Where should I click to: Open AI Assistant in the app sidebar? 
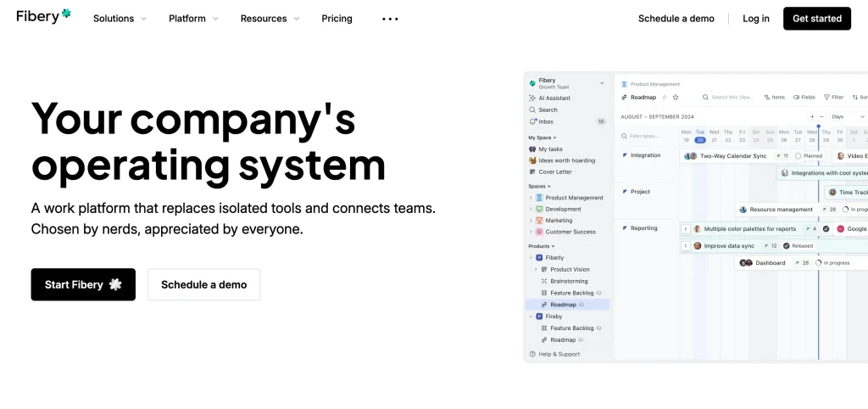pos(549,98)
